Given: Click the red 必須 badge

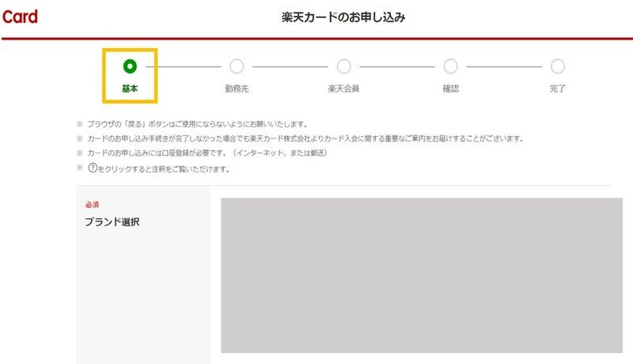Looking at the screenshot, I should (92, 205).
